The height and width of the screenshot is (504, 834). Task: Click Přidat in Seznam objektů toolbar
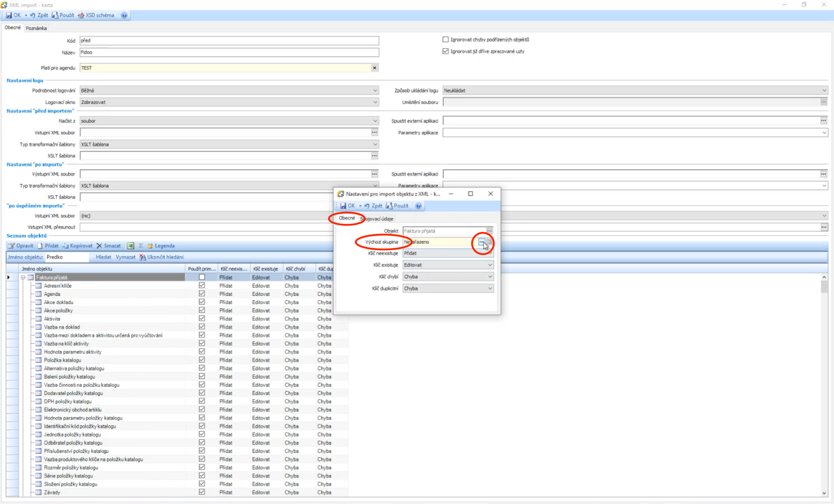tap(48, 245)
